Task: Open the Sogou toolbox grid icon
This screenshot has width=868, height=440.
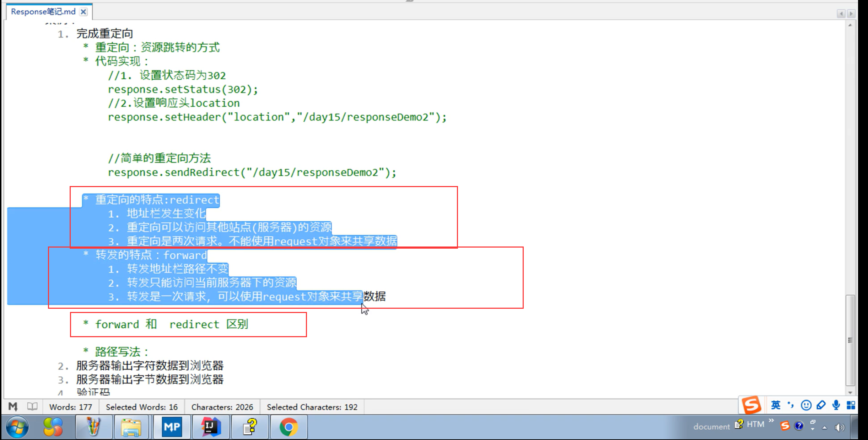Action: coord(851,405)
